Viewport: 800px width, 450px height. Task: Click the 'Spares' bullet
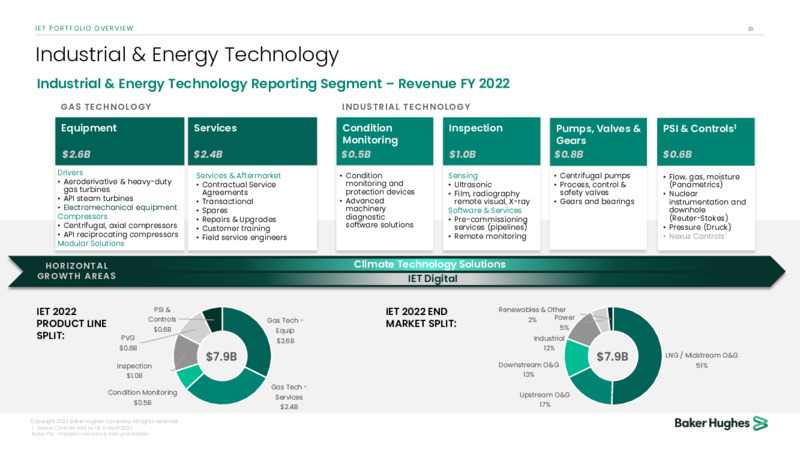212,210
